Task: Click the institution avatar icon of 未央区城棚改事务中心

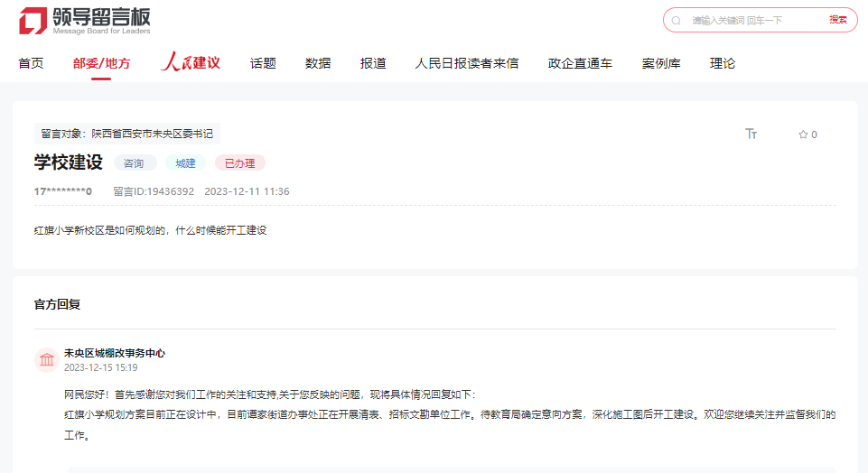Action: click(x=47, y=360)
